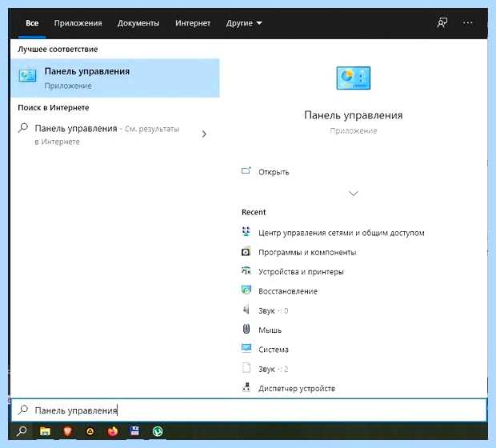The height and width of the screenshot is (448, 496).
Task: Open Звук -: 2 recent item
Action: (274, 369)
